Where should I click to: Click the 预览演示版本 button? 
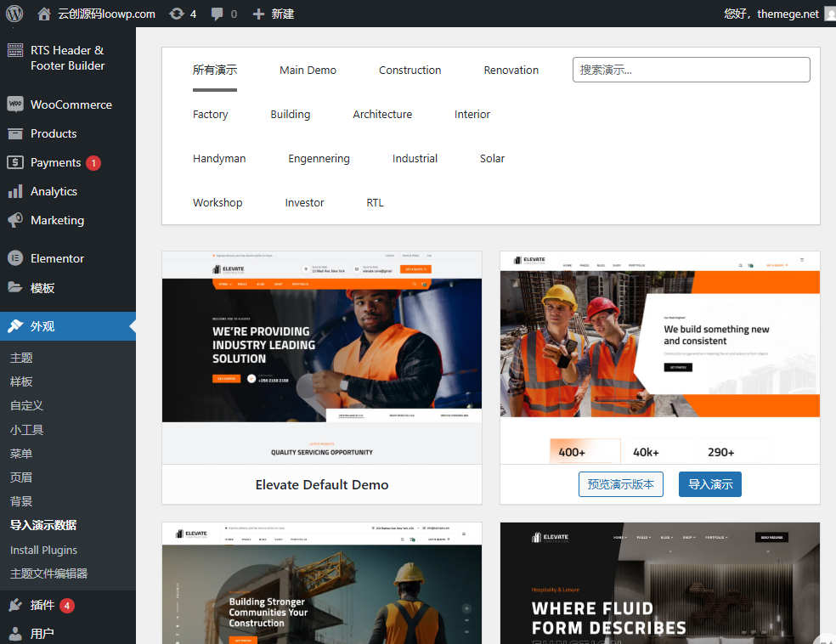(620, 484)
